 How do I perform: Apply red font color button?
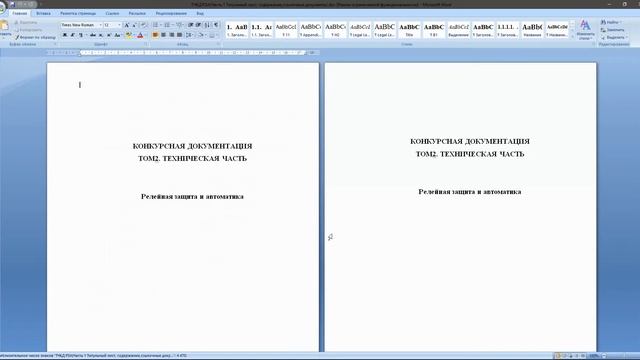140,35
